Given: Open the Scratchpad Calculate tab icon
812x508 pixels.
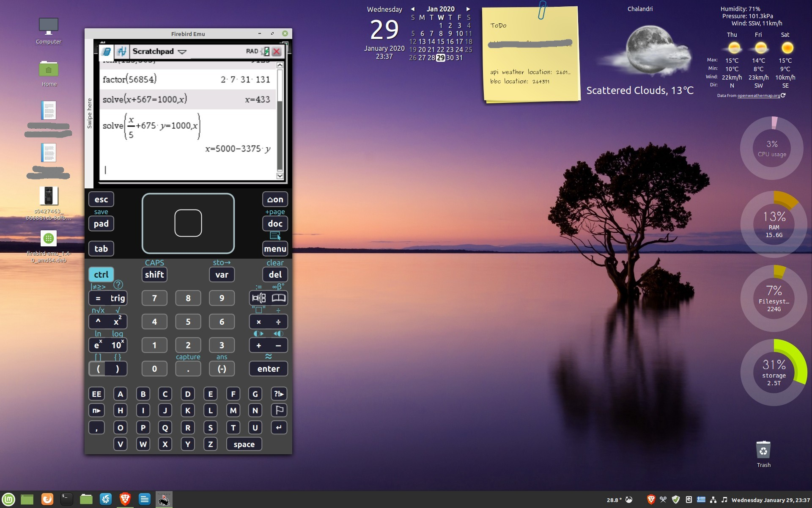Looking at the screenshot, I should [x=106, y=52].
